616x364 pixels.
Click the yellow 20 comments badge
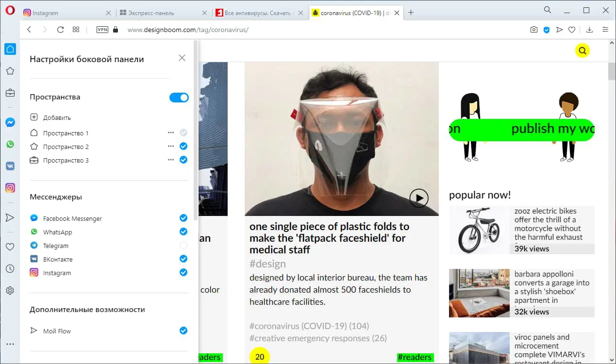[260, 357]
